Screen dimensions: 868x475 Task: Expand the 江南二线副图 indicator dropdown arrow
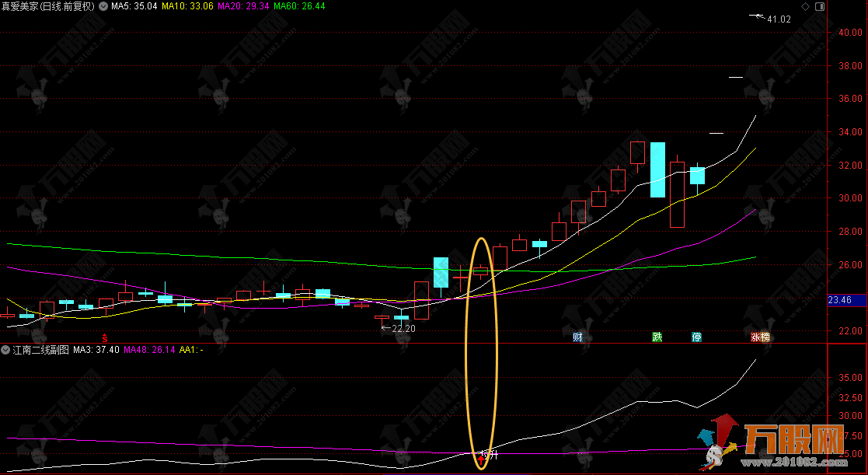pos(5,350)
